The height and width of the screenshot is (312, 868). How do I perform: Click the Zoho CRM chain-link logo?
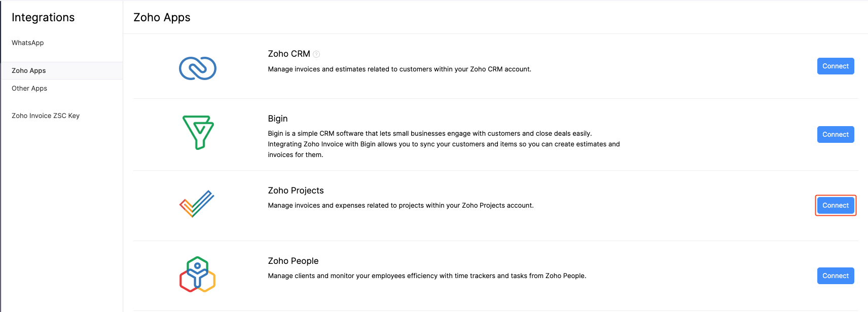[198, 68]
